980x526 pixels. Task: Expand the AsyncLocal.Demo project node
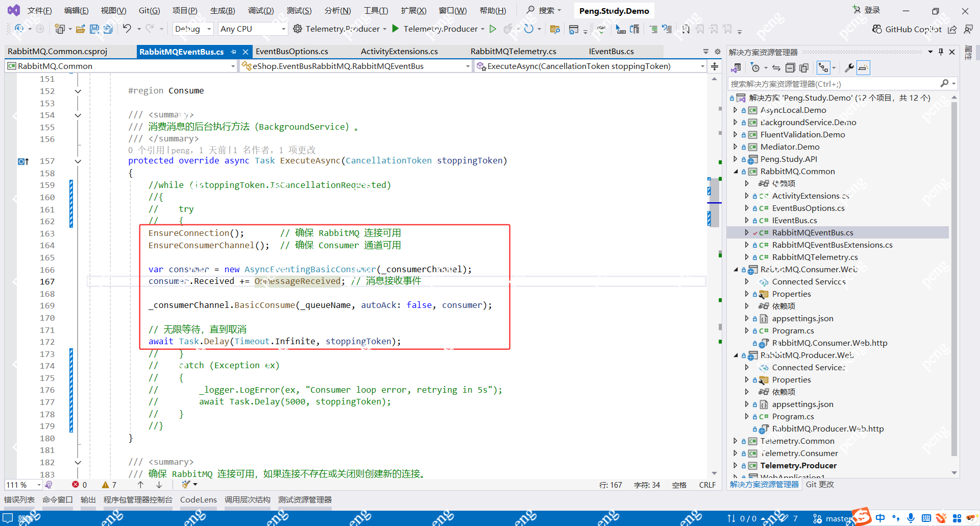(x=736, y=110)
